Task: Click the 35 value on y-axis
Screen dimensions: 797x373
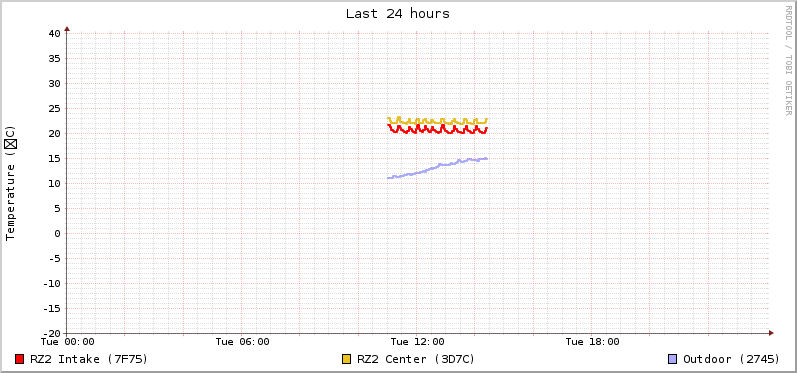Action: coord(55,58)
